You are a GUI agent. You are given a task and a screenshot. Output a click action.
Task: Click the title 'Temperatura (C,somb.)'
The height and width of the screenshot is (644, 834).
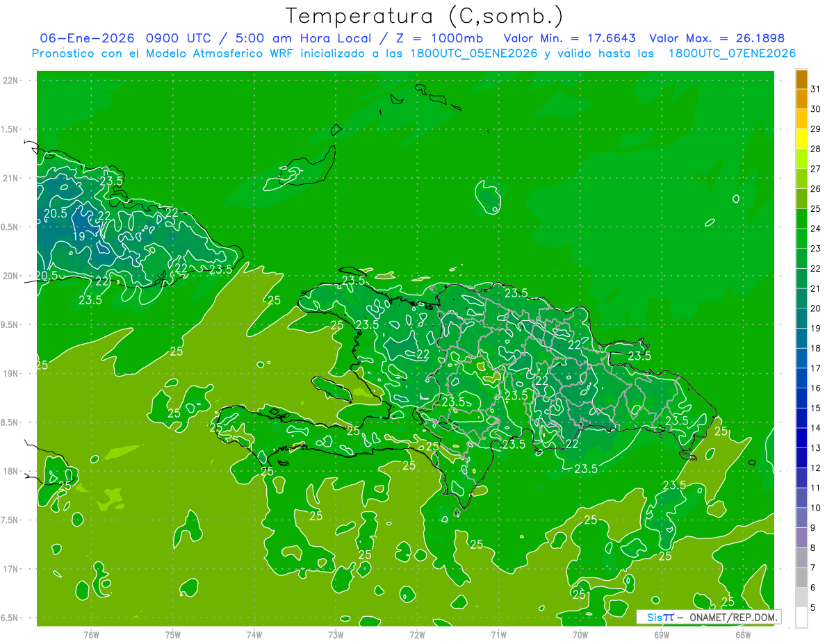click(x=425, y=16)
